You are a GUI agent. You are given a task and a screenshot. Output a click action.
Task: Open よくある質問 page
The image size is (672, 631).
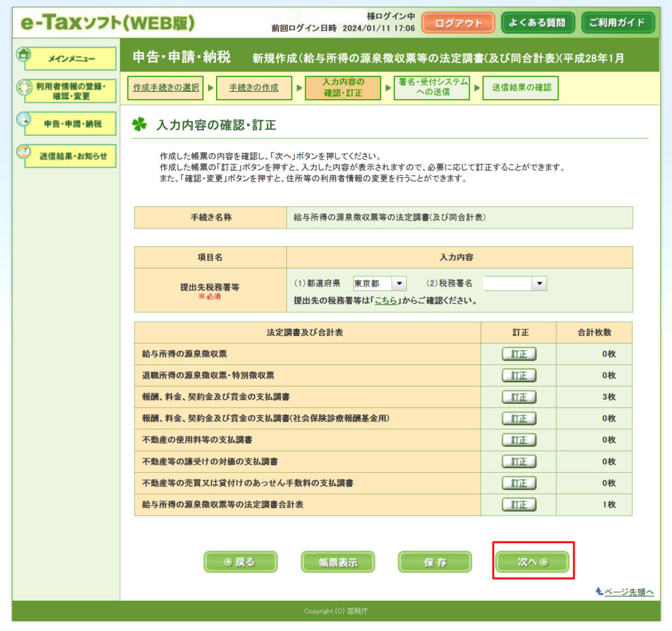click(537, 23)
